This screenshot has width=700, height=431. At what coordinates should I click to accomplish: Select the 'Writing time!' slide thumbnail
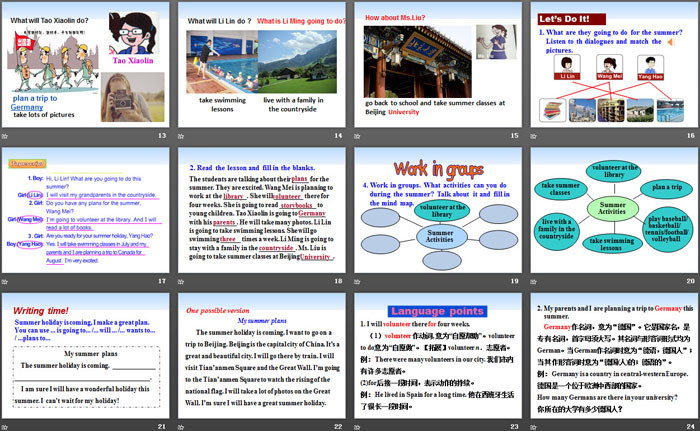click(x=85, y=356)
